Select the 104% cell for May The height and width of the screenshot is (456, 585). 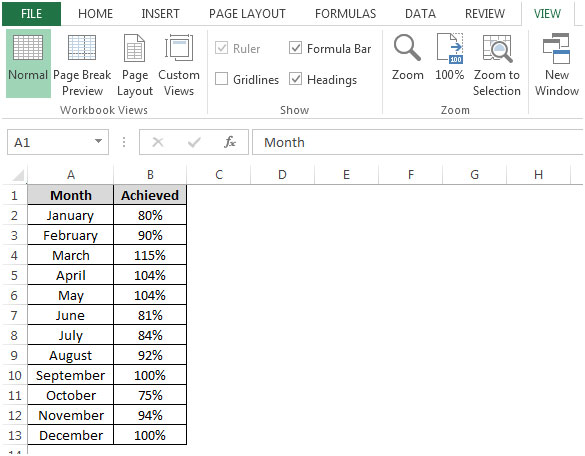(150, 296)
